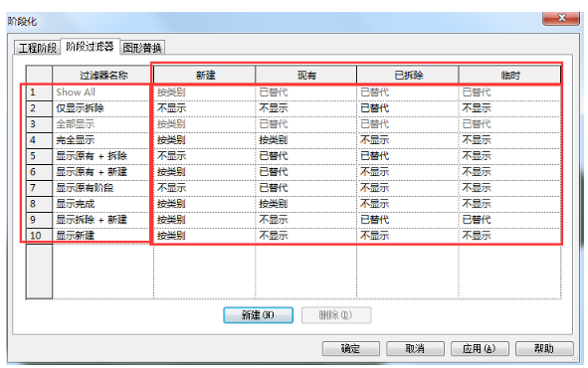
Task: Click the 应用(A) button
Action: point(480,348)
